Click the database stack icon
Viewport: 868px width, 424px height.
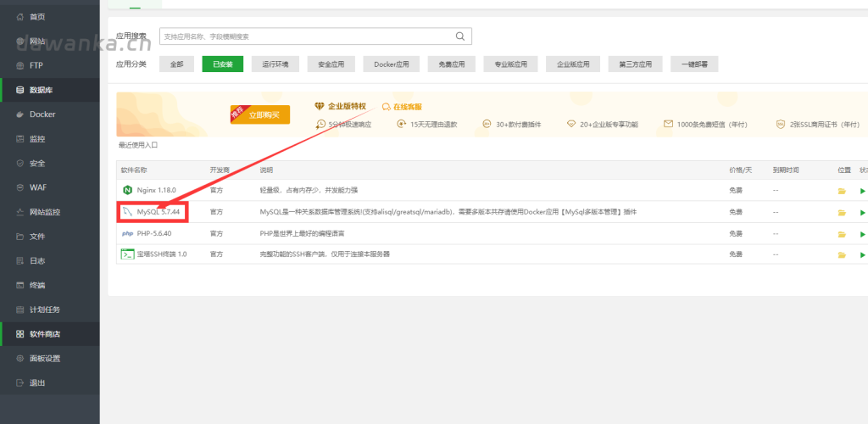(x=20, y=90)
